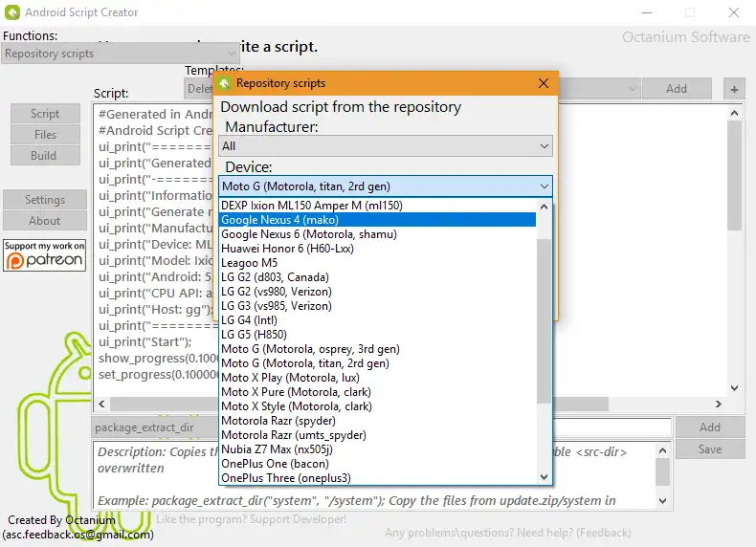Select Moto G (Motorola, osprey, 3rd gen)
This screenshot has width=756, height=547.
[377, 349]
